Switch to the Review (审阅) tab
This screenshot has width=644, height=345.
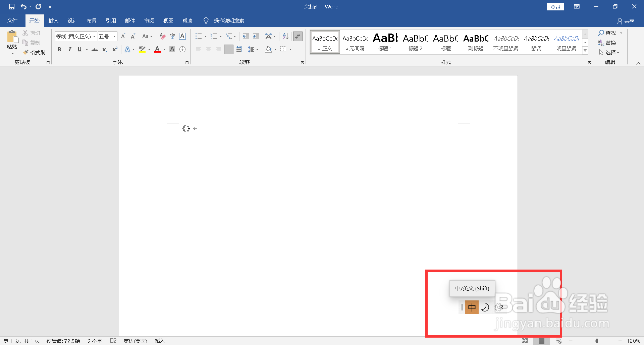(x=149, y=21)
